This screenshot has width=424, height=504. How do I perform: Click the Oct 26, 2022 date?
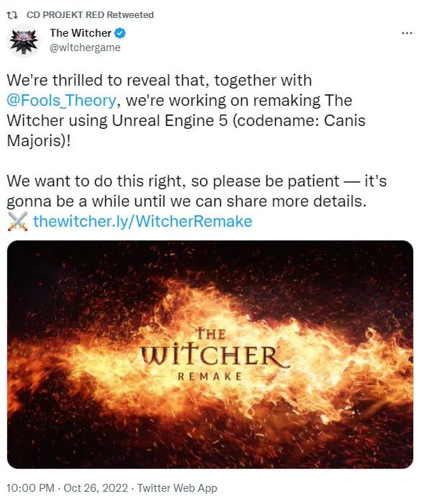coord(96,487)
